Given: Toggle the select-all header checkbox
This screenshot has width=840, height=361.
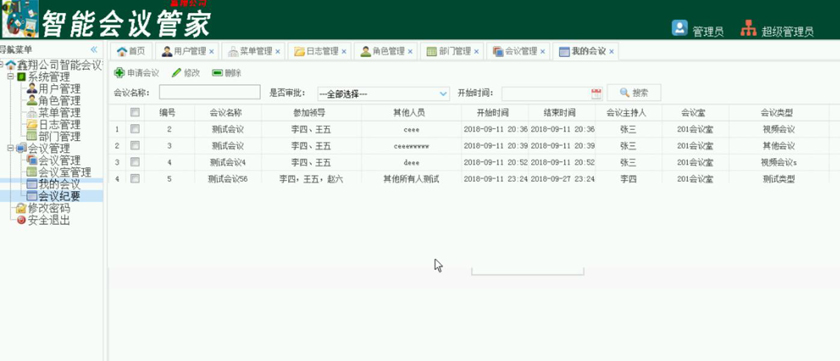Looking at the screenshot, I should point(135,112).
